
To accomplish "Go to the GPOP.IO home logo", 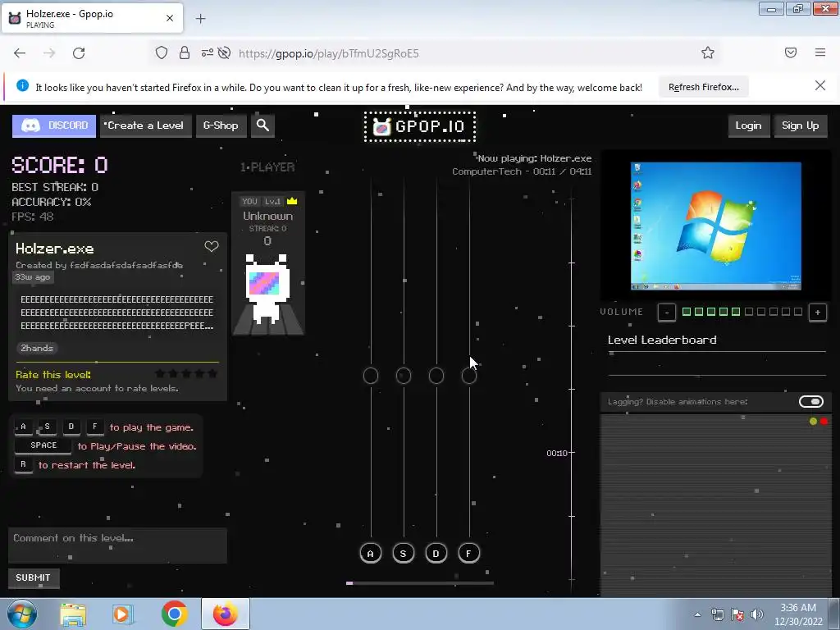I will pyautogui.click(x=420, y=127).
